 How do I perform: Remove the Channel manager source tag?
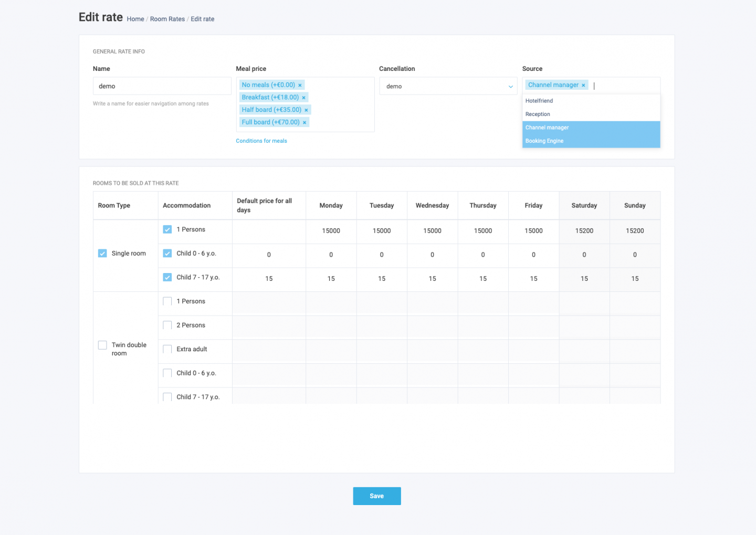(583, 85)
